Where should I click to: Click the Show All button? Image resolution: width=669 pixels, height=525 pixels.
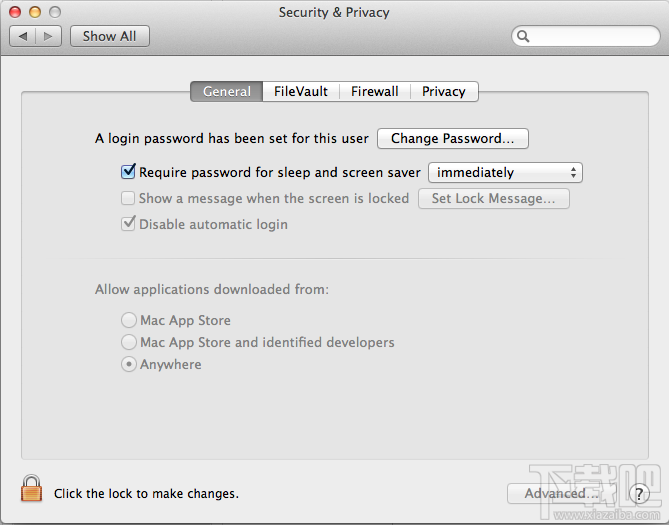click(110, 36)
